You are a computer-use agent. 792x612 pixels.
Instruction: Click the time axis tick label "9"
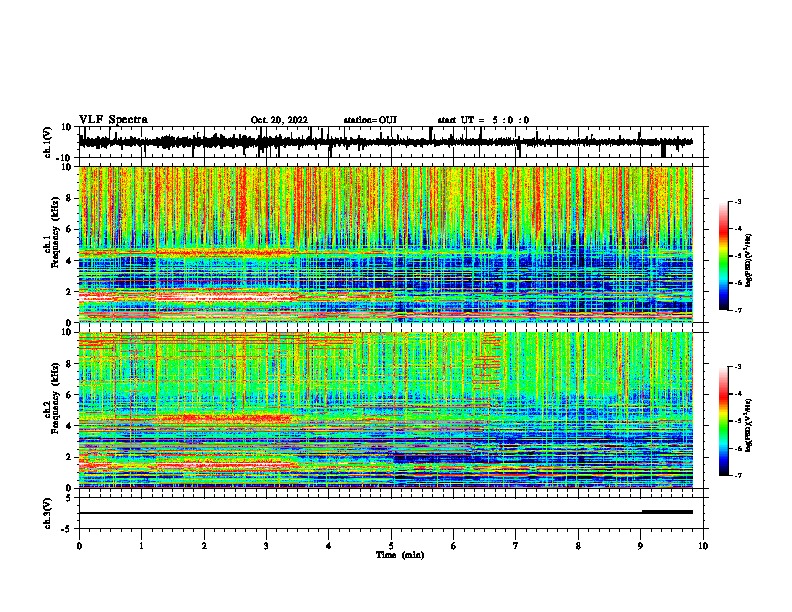640,546
